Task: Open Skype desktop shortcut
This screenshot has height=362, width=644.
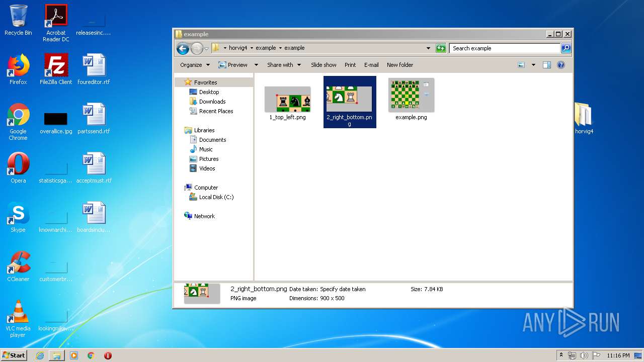Action: tap(18, 217)
